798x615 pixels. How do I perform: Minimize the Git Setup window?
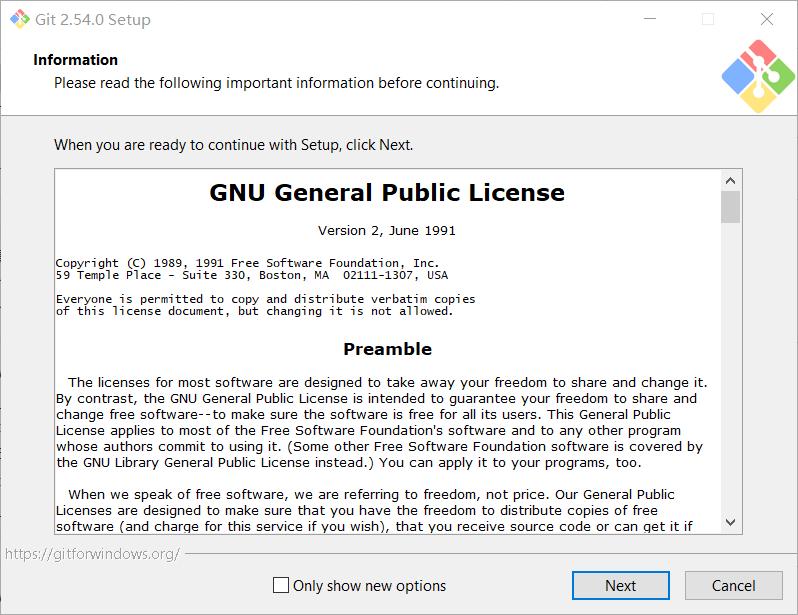tap(650, 19)
